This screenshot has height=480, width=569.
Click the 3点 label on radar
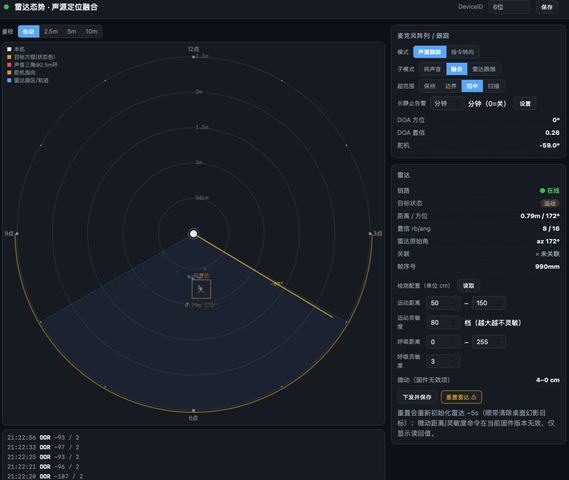377,233
